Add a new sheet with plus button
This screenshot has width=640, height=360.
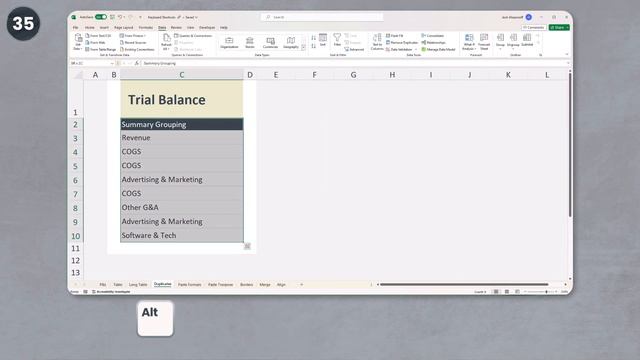(x=302, y=284)
